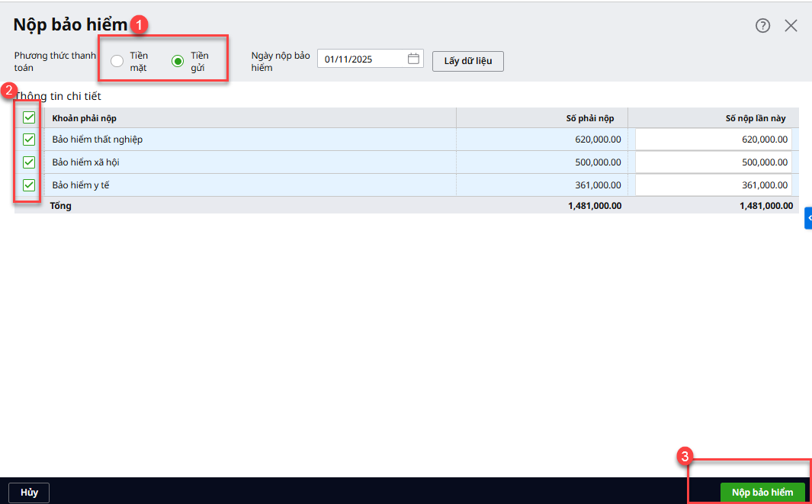Uncheck the Bảo hiểm thất nghiệp row

[x=29, y=140]
